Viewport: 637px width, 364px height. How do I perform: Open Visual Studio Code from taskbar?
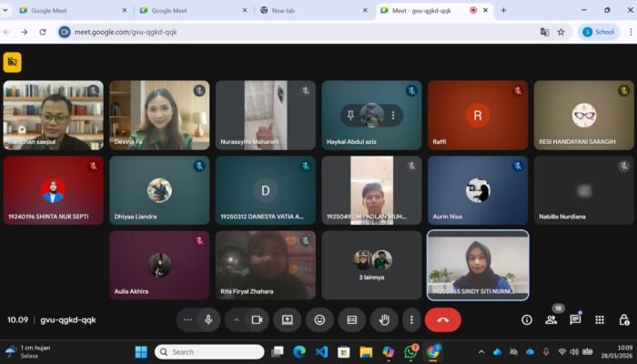(x=321, y=352)
